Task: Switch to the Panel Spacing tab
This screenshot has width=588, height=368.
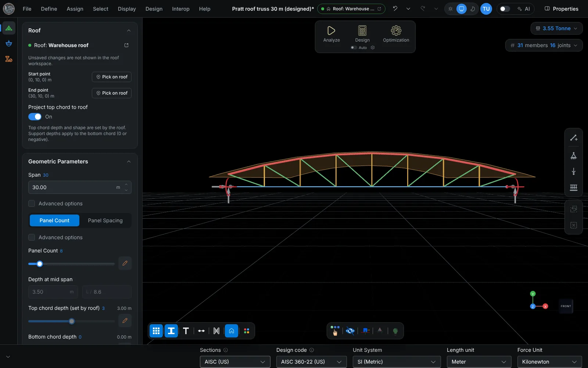Action: 105,220
